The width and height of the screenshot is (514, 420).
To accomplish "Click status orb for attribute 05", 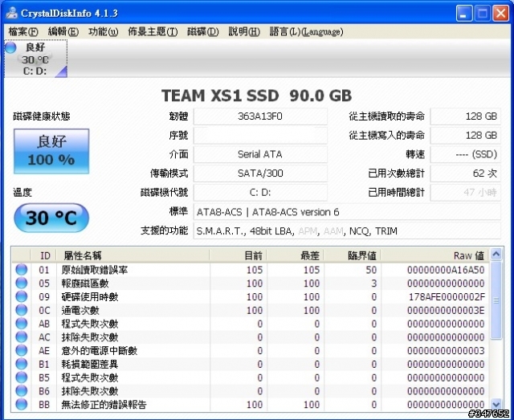I will coord(22,283).
